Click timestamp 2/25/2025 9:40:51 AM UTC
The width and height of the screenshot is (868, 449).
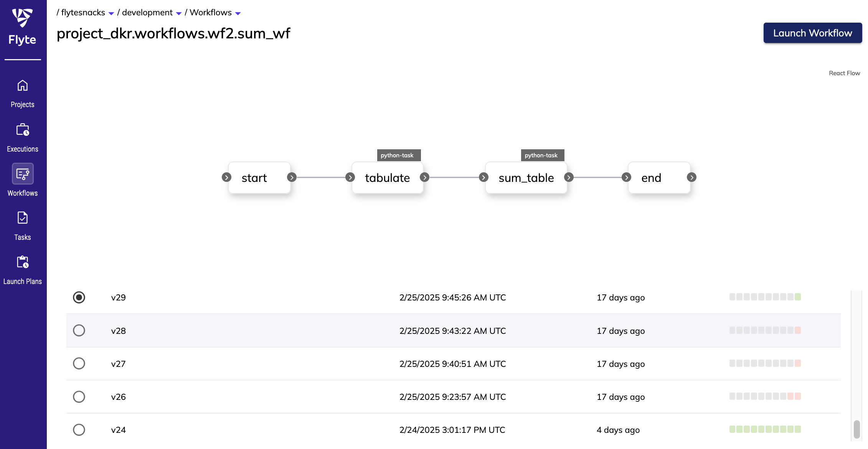[452, 364]
